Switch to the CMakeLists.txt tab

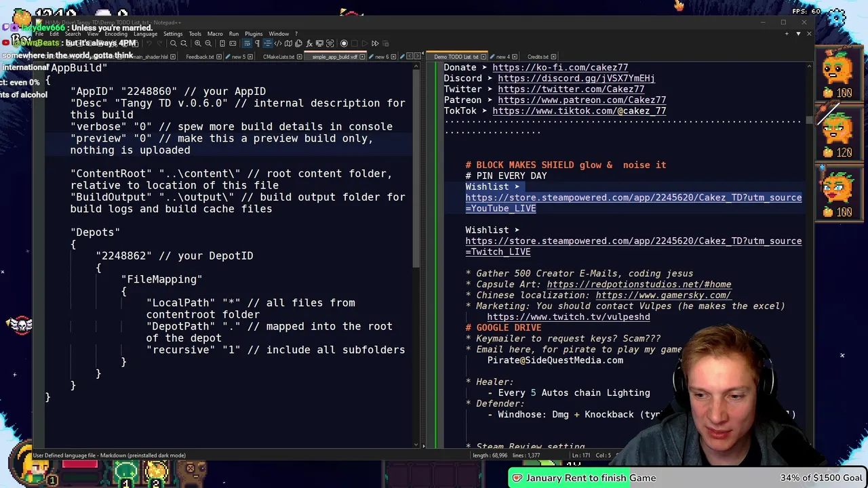(x=279, y=57)
